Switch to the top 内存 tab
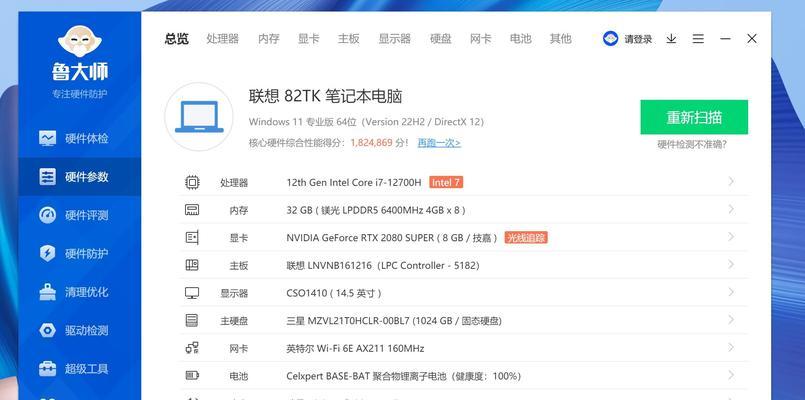805x400 pixels. tap(269, 39)
